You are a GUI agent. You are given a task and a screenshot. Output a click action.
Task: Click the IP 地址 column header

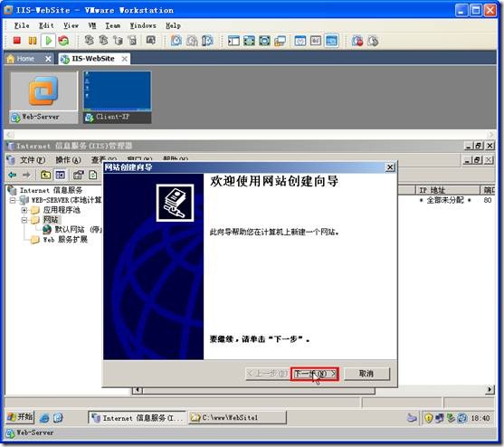click(447, 190)
